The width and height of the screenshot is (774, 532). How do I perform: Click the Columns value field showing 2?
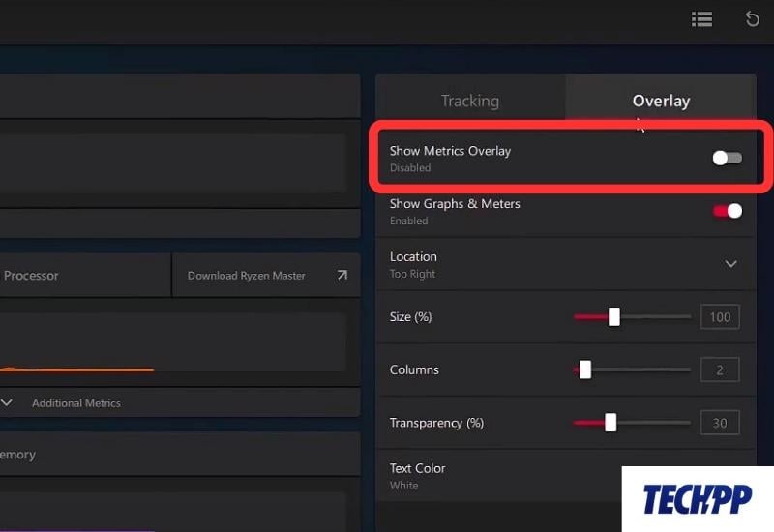point(719,369)
